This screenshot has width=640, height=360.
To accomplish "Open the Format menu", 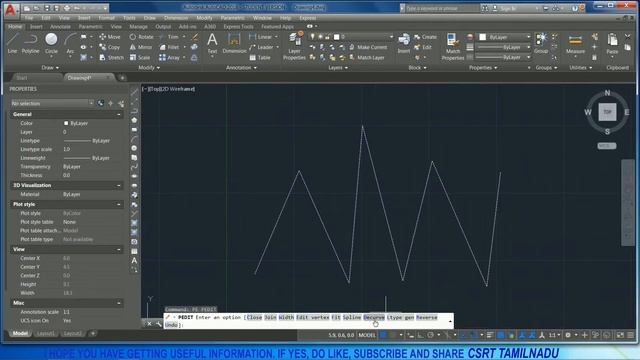I will 107,18.
